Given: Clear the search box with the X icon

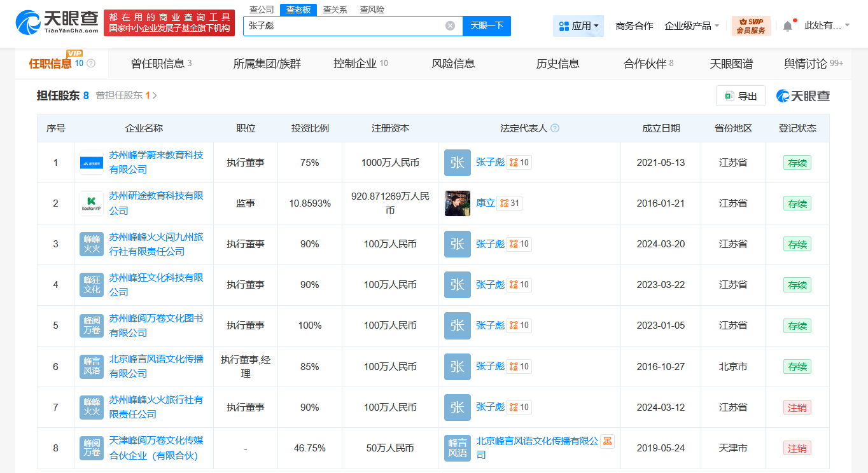Looking at the screenshot, I should pyautogui.click(x=449, y=25).
